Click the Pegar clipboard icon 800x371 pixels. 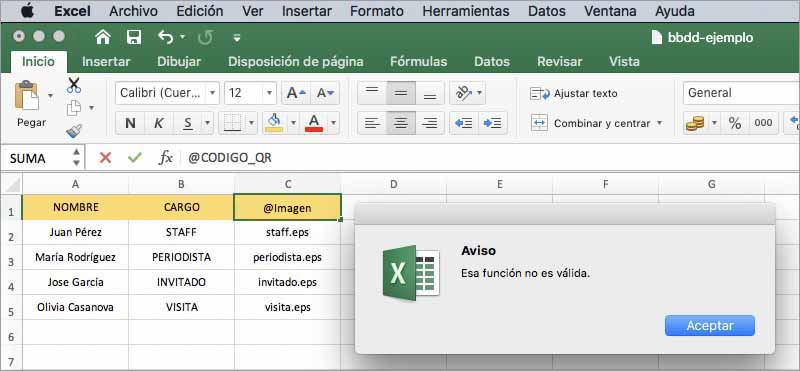[x=28, y=96]
